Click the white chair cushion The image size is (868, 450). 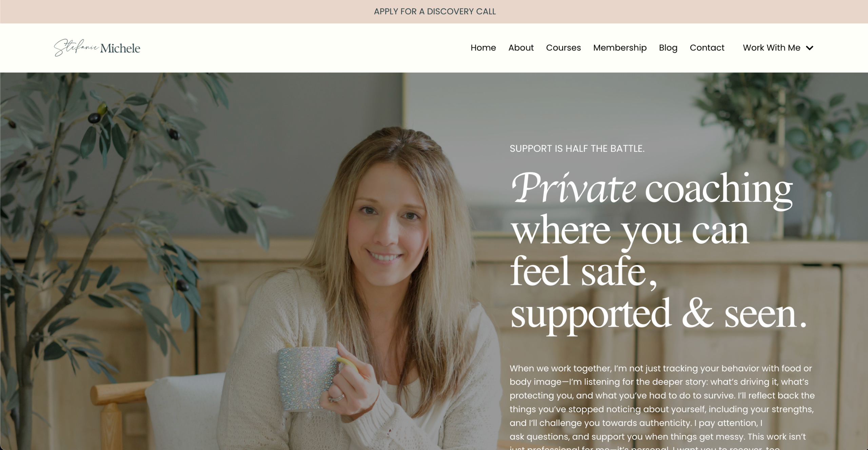[185, 412]
